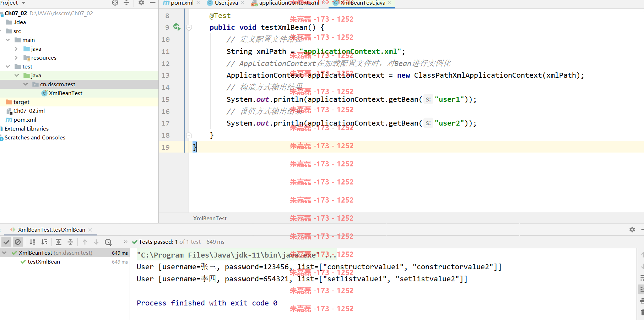Sort tests by duration icon

coord(44,242)
